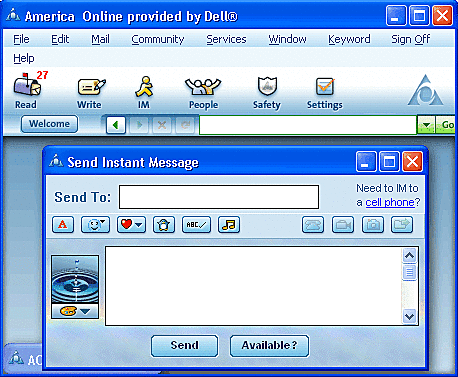Open the Help menu
This screenshot has width=458, height=377.
click(24, 58)
